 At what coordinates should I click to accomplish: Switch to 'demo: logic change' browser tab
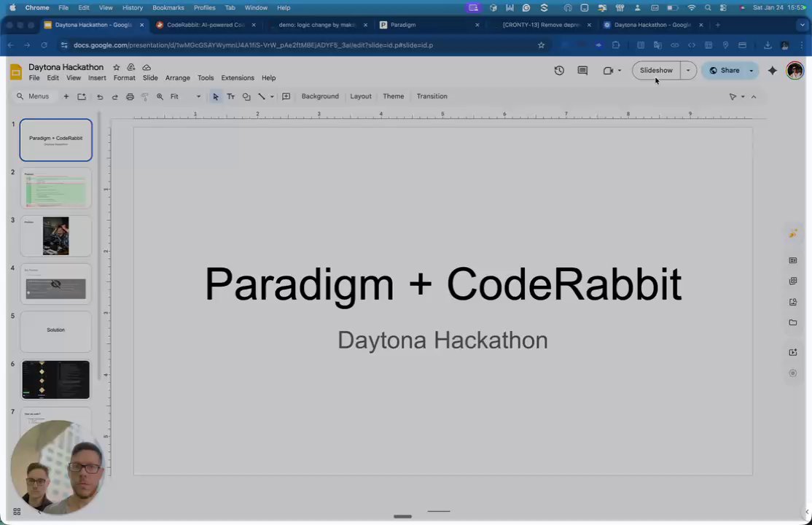pos(317,25)
